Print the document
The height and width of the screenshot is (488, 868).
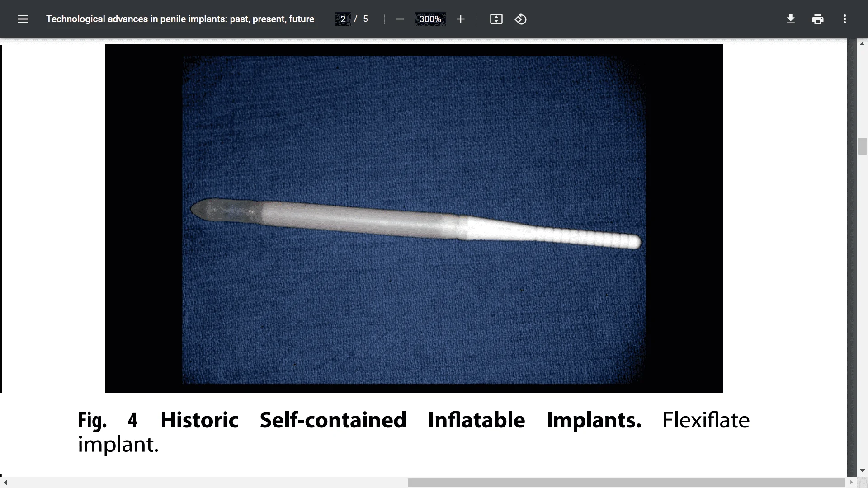(817, 19)
